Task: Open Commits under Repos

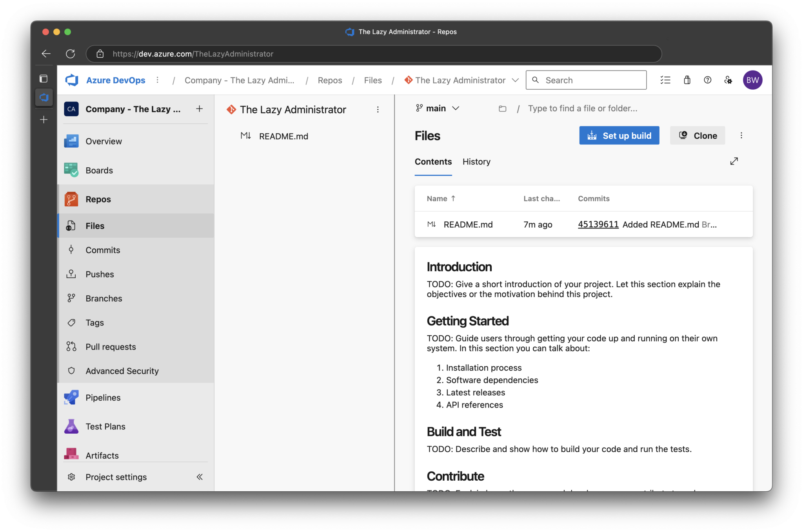Action: 136,250
